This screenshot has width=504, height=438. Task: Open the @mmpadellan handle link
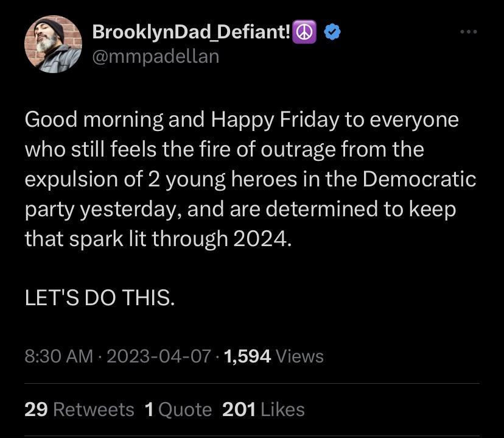[x=156, y=56]
